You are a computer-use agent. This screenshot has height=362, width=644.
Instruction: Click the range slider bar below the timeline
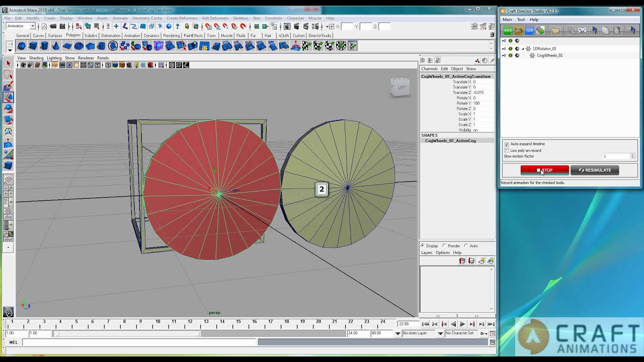[127, 333]
